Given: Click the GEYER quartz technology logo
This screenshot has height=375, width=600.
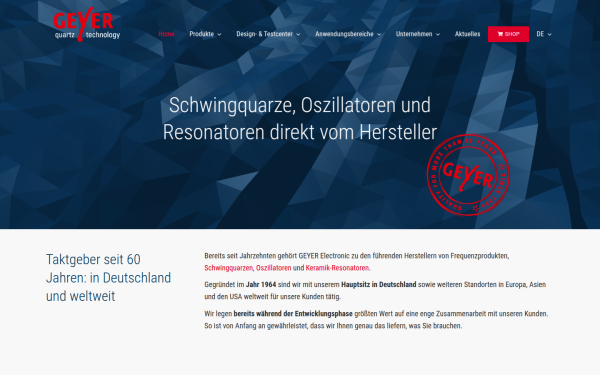Looking at the screenshot, I should tap(86, 24).
